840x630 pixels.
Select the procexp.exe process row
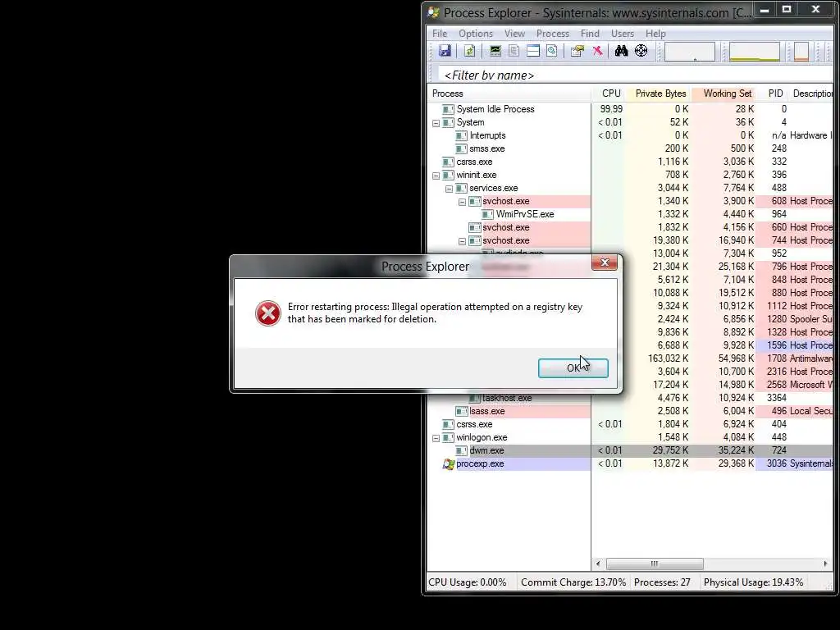[631, 464]
